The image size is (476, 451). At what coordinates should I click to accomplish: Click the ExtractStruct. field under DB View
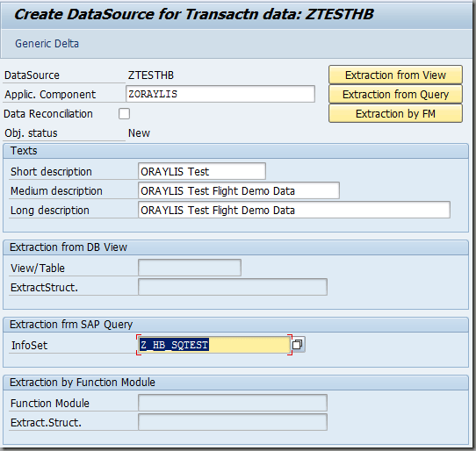[x=233, y=287]
